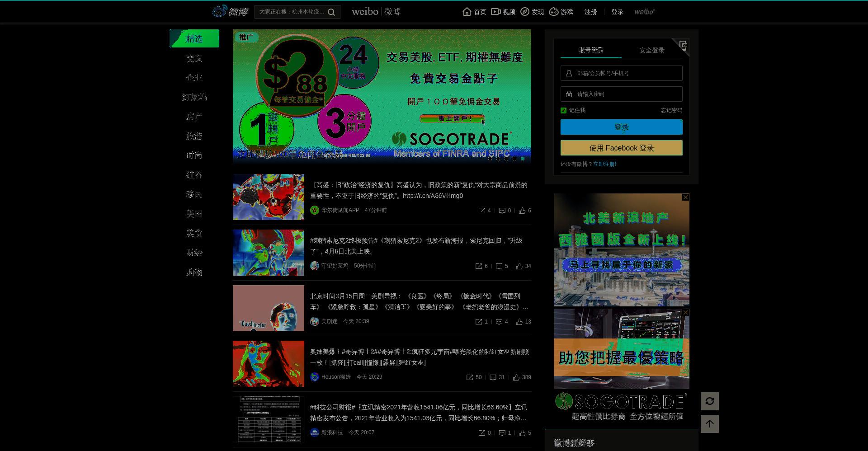Click comment icon on 美剧导视 post

click(499, 322)
